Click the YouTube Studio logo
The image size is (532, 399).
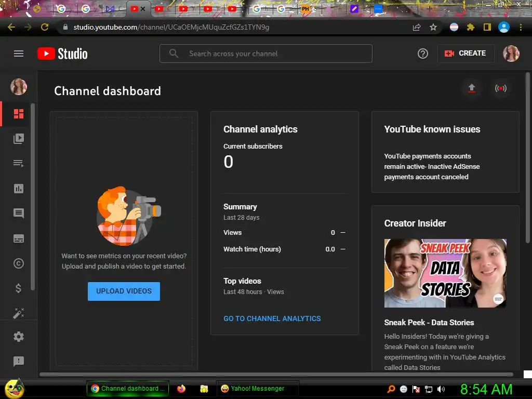(62, 54)
